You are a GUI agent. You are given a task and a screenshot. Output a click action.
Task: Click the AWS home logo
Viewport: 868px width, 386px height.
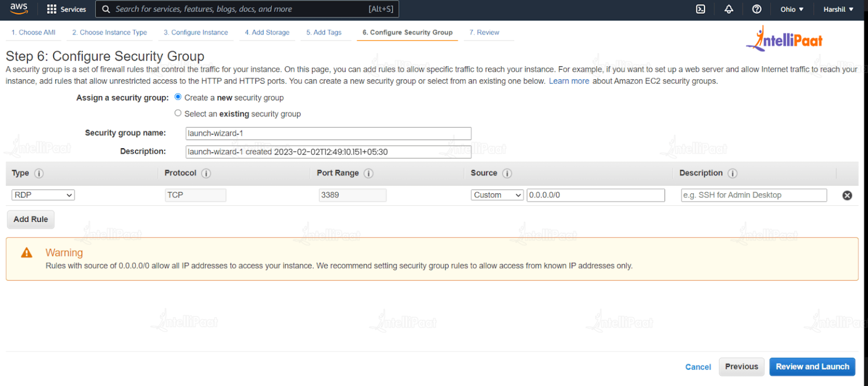(x=19, y=8)
